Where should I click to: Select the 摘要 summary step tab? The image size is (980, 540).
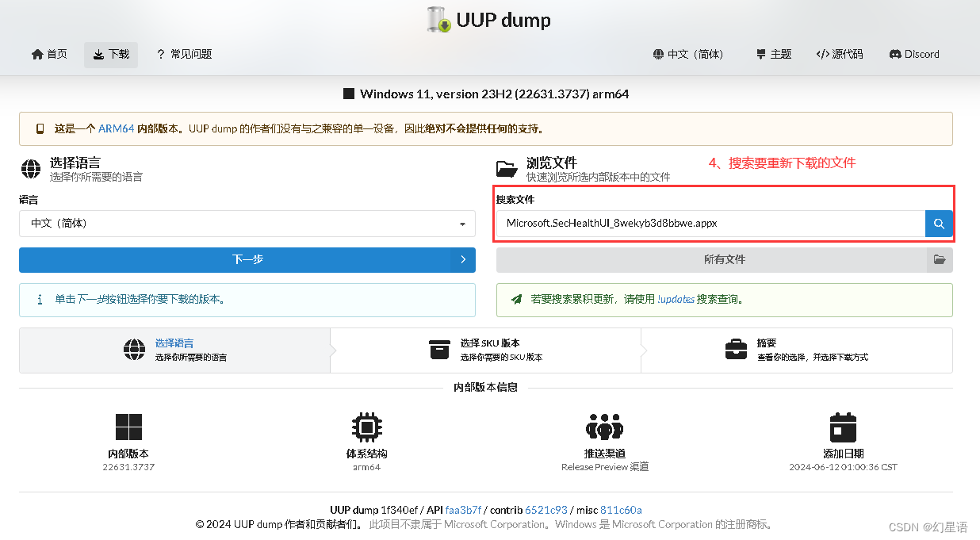[x=797, y=350]
